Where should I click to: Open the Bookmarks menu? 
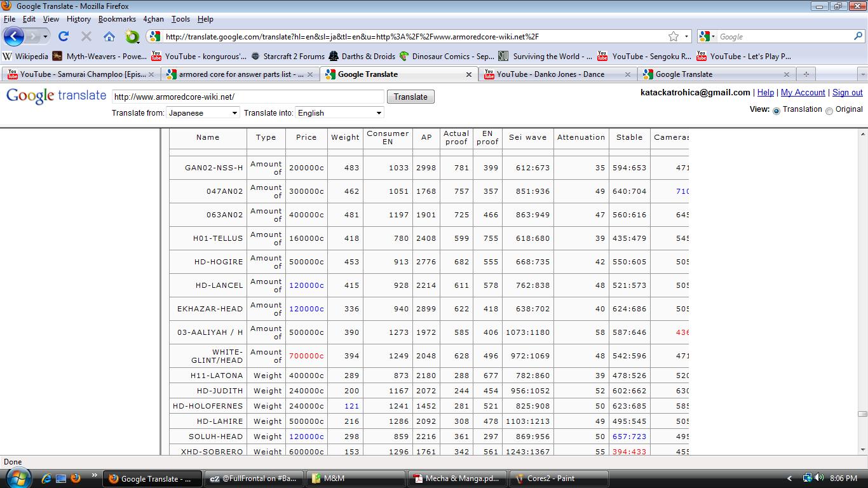(x=117, y=19)
